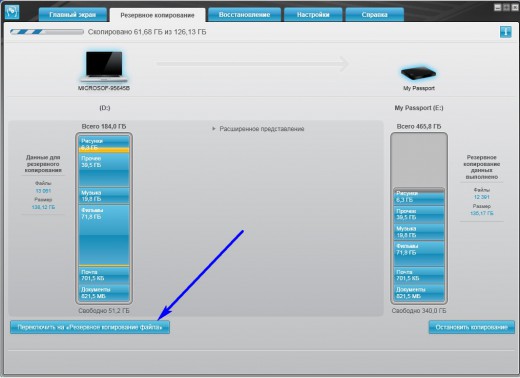Select Прочее 39,5 ГБ in the D: gauge
Viewport: 520px width, 378px height.
click(x=104, y=170)
